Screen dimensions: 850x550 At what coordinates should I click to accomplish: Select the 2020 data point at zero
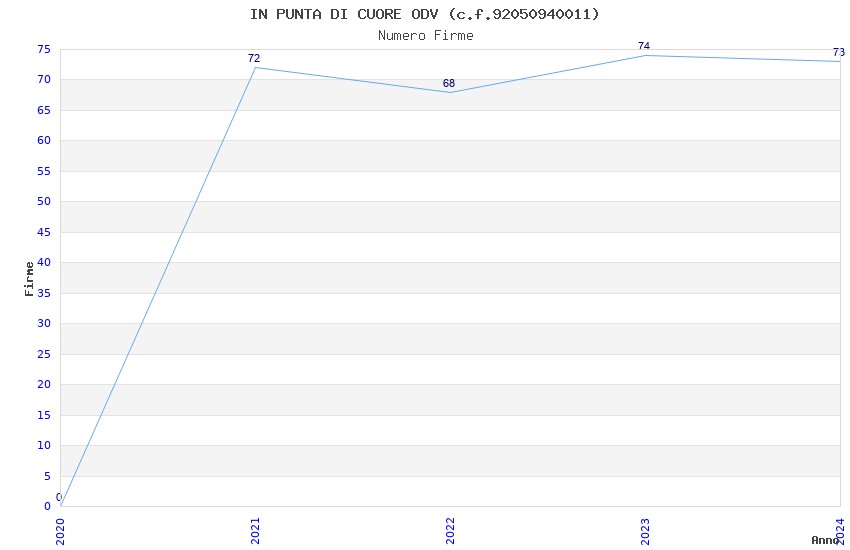[x=61, y=505]
